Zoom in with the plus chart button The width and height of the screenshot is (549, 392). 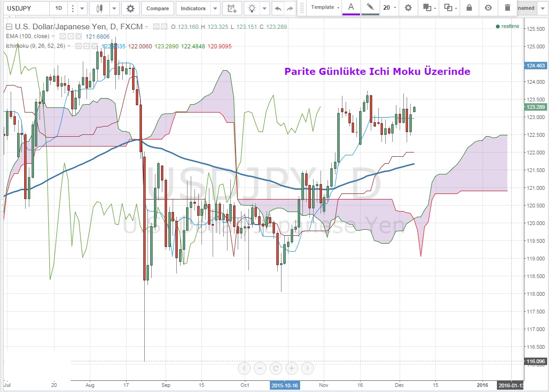pyautogui.click(x=292, y=368)
